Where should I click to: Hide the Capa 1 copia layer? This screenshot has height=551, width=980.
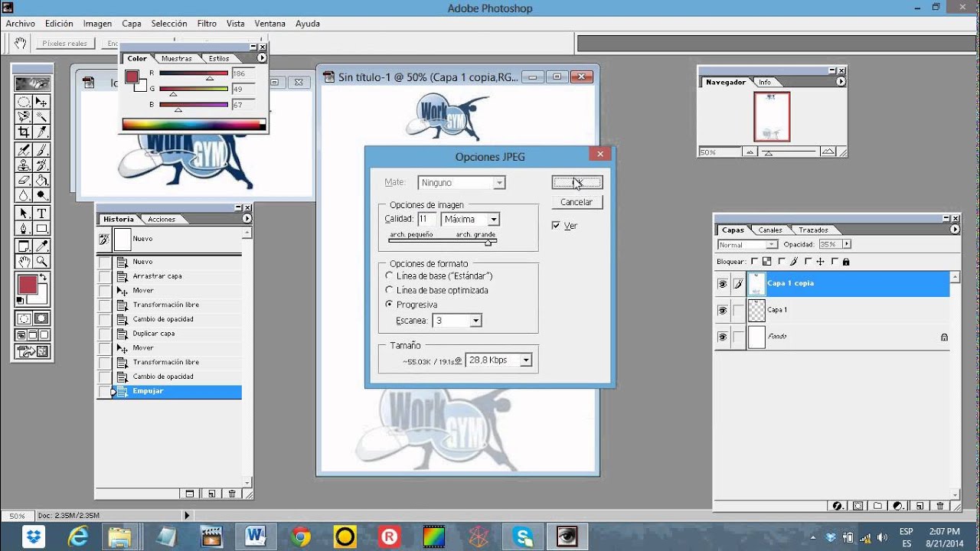point(722,284)
